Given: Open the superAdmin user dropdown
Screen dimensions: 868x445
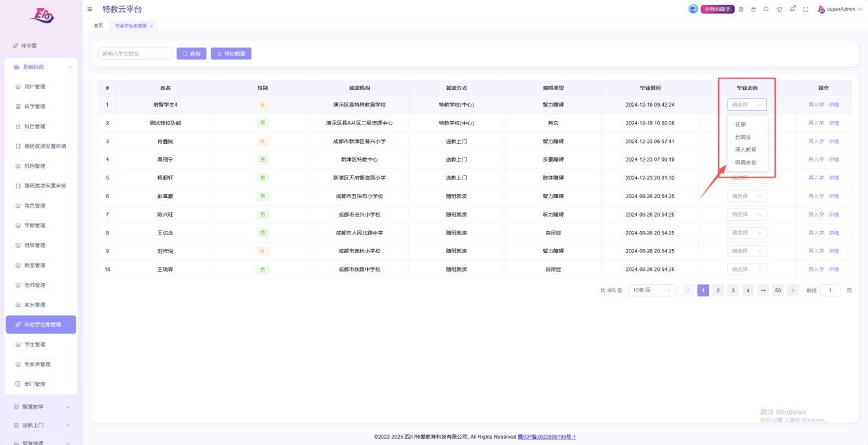Looking at the screenshot, I should click(x=841, y=9).
